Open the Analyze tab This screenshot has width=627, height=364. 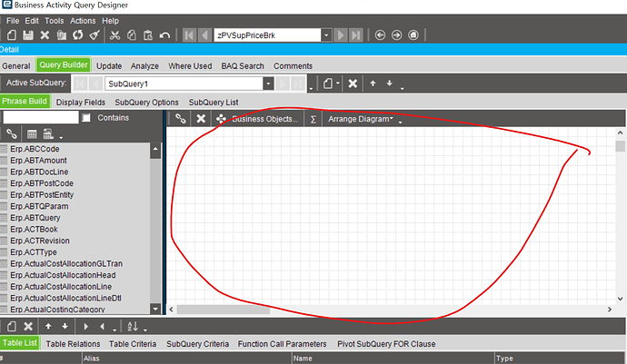click(x=144, y=66)
